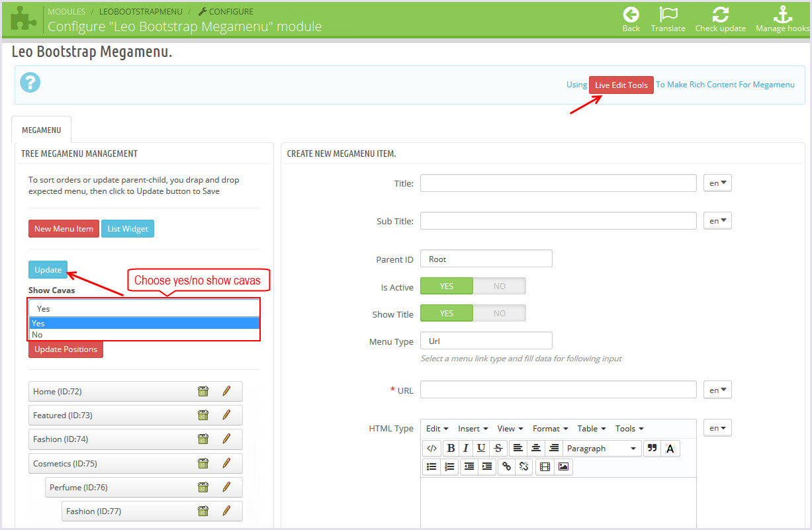
Task: Click the Back arrow icon
Action: coord(631,15)
